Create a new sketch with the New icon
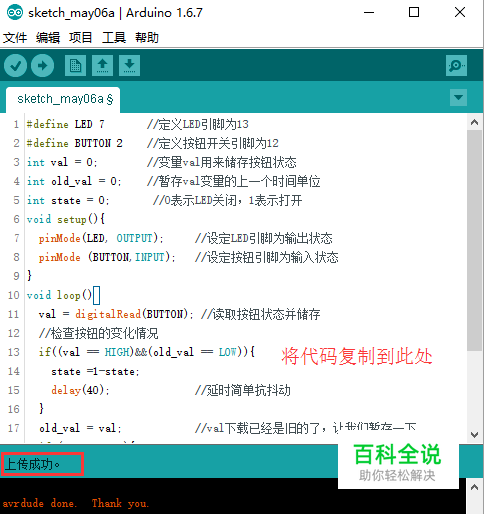Image resolution: width=484 pixels, height=514 pixels. point(75,65)
